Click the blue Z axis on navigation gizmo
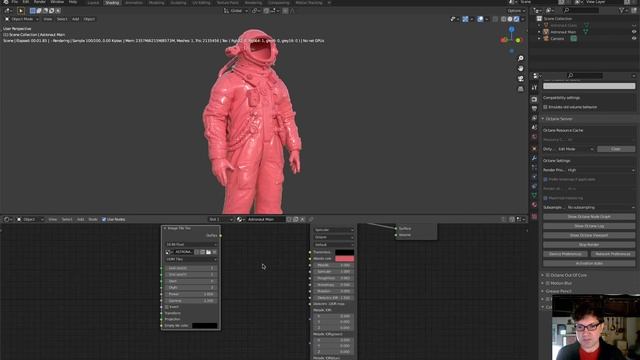Viewport: 640px width, 360px height. [511, 29]
